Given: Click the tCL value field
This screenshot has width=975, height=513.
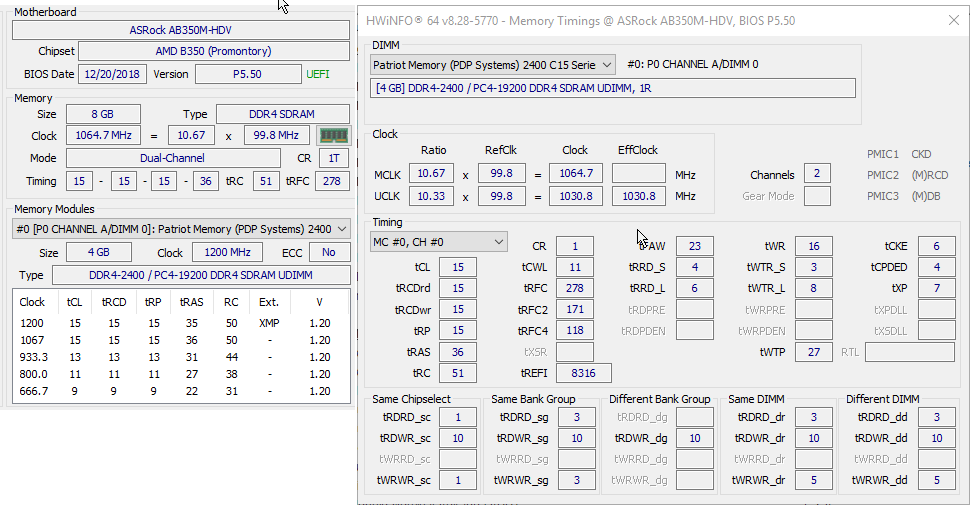Looking at the screenshot, I should tap(457, 267).
